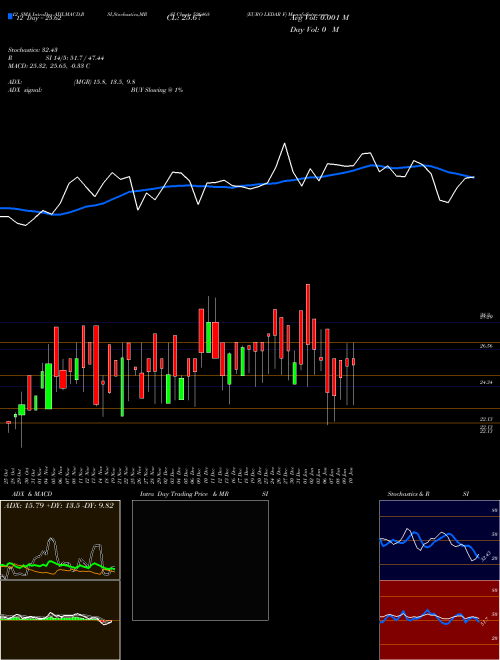
Task: Click the highest peak of the white price line
Action: tap(285, 144)
